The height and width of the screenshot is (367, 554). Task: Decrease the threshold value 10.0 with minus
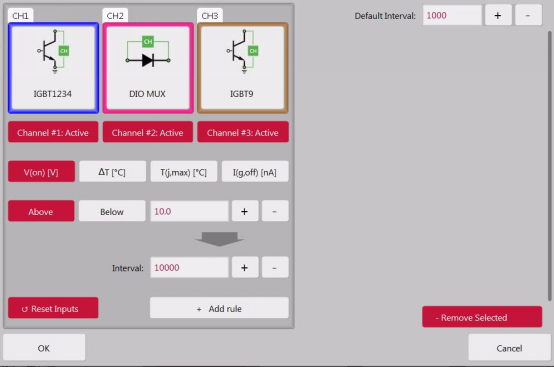pyautogui.click(x=275, y=211)
